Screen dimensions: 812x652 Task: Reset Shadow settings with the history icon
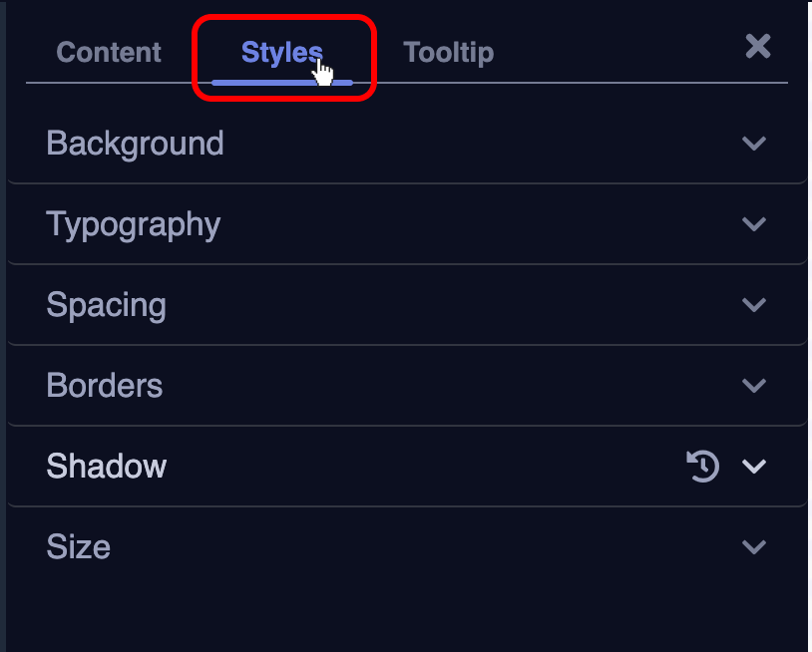tap(702, 466)
